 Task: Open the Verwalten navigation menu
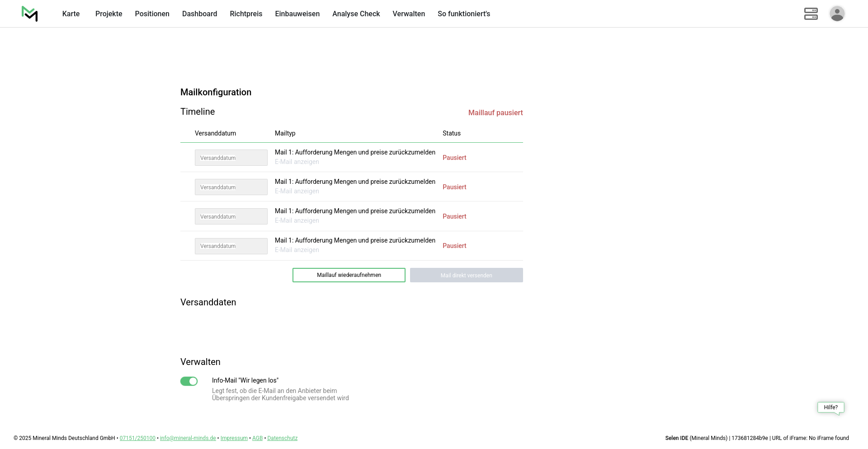click(x=409, y=14)
